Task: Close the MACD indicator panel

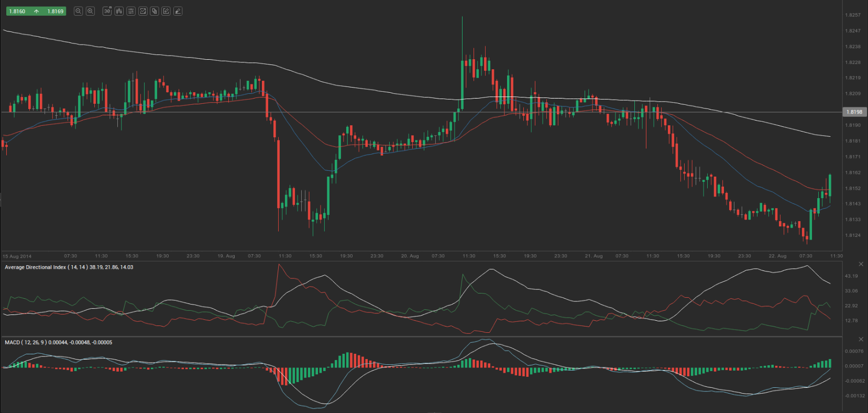Action: 861,339
